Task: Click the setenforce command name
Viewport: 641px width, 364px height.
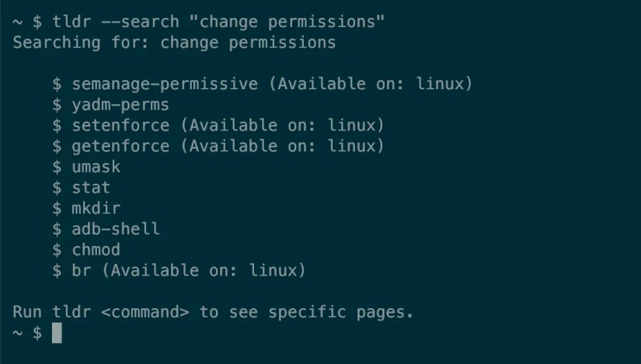Action: [120, 125]
